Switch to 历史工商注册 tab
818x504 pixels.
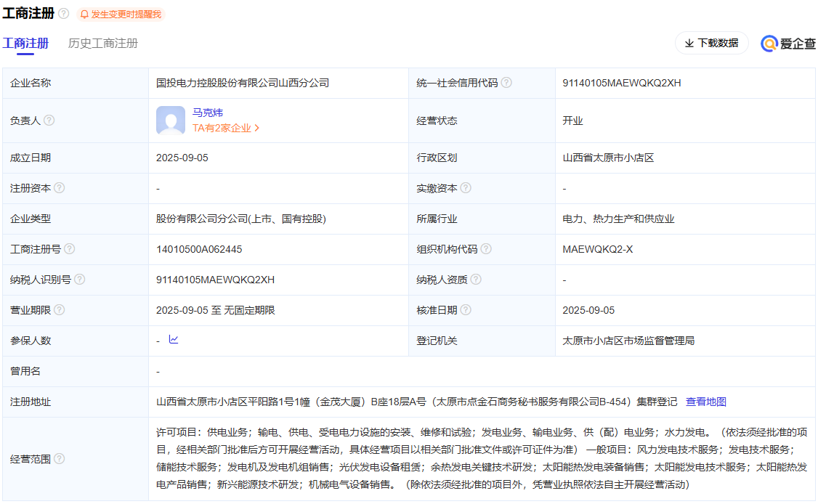point(102,44)
